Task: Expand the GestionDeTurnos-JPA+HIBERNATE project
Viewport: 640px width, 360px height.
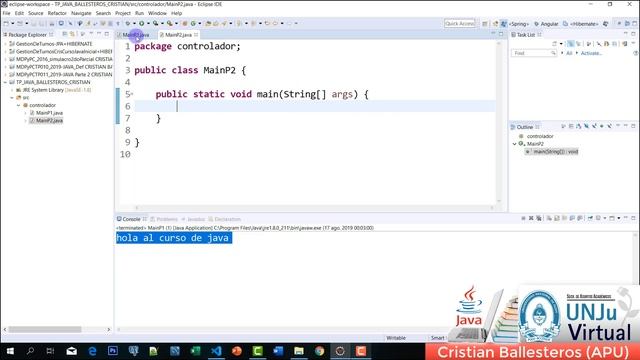Action: (x=5, y=44)
